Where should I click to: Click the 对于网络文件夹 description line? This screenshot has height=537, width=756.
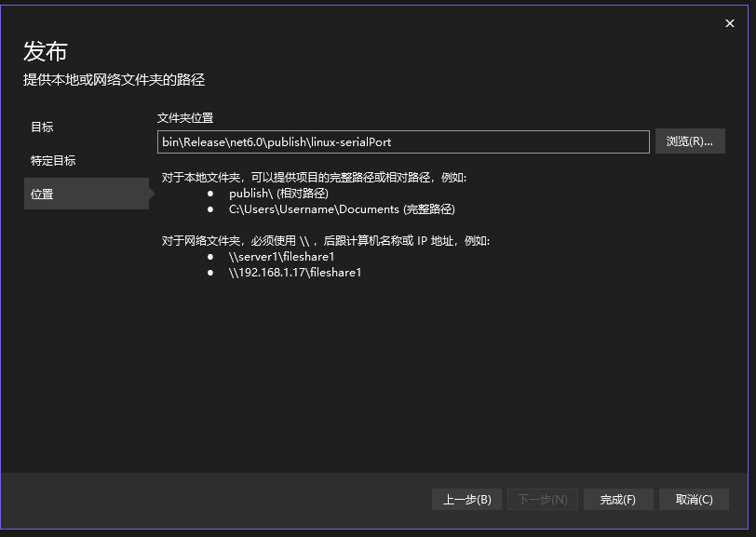click(x=326, y=240)
